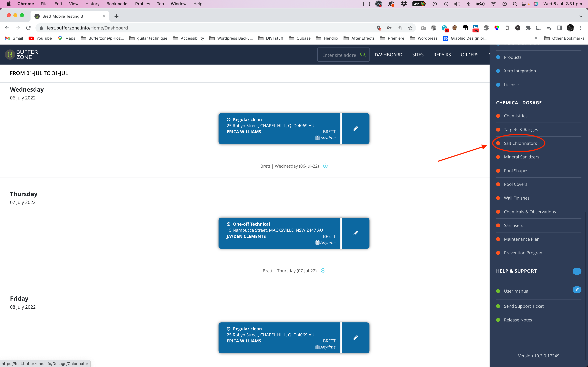The height and width of the screenshot is (367, 588).
Task: Open the REPAIRS navigation tab
Action: coord(442,55)
